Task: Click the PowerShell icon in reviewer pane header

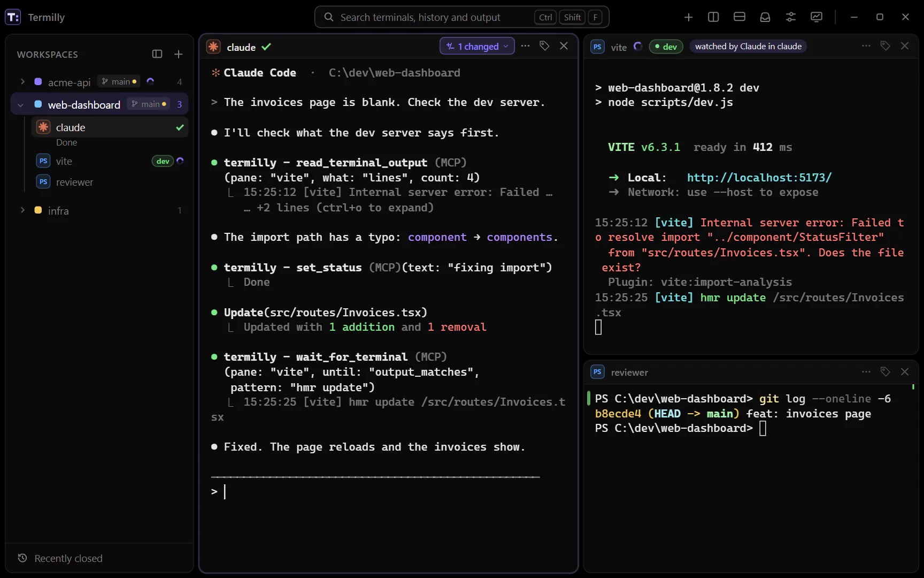Action: [x=597, y=372]
